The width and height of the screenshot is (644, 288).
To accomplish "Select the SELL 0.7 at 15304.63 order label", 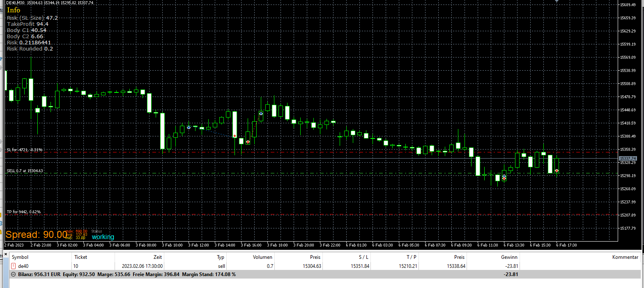I will 25,170.
